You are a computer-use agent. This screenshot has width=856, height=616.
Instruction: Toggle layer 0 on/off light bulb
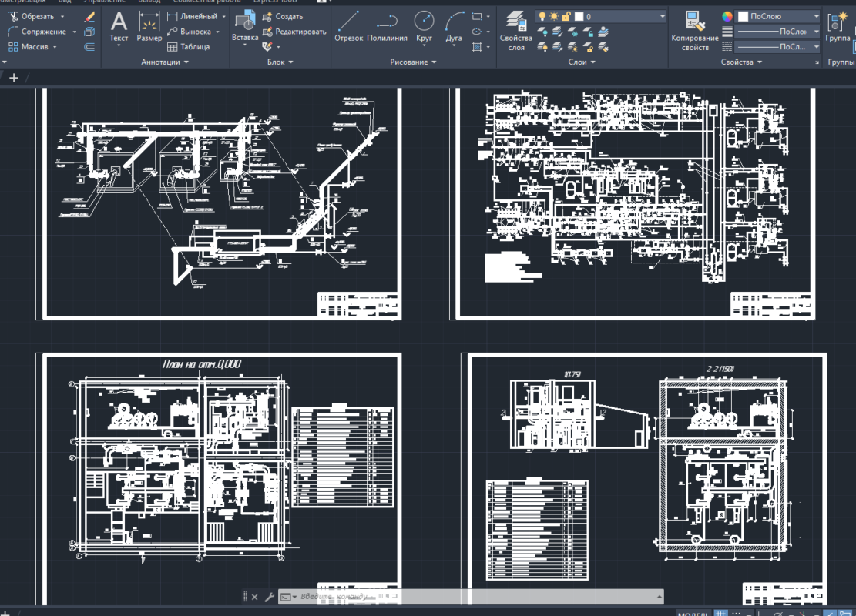pyautogui.click(x=542, y=16)
